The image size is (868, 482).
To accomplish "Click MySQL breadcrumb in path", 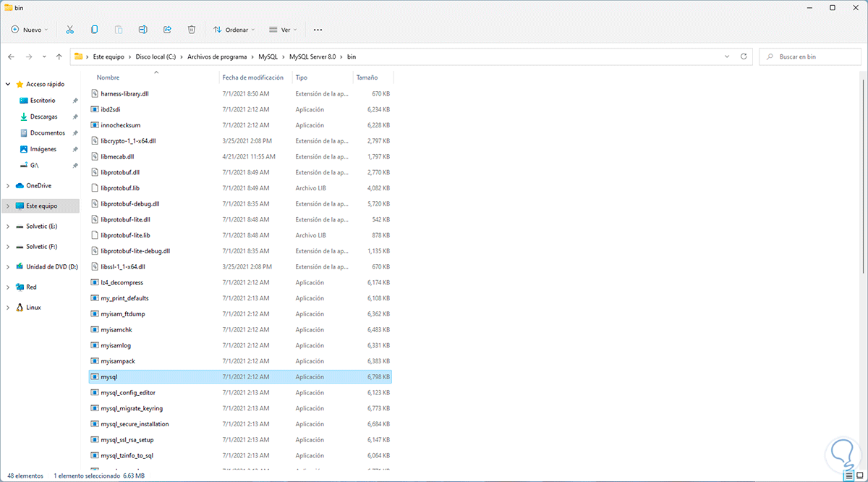I will [x=268, y=56].
